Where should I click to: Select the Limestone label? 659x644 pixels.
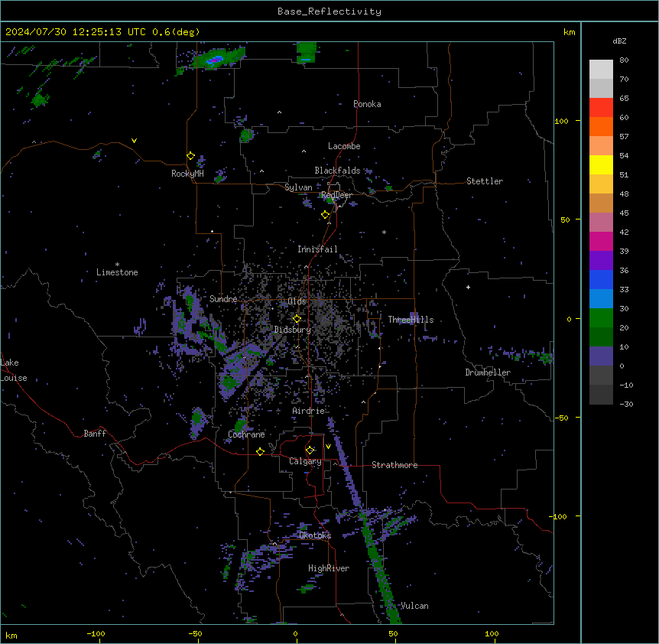point(117,272)
